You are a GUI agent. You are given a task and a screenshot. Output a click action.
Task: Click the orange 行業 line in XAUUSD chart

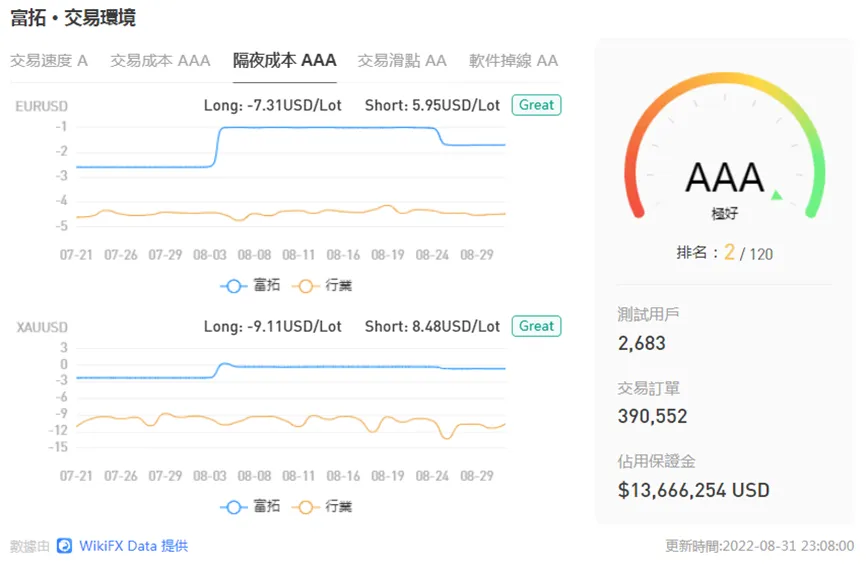pyautogui.click(x=291, y=420)
